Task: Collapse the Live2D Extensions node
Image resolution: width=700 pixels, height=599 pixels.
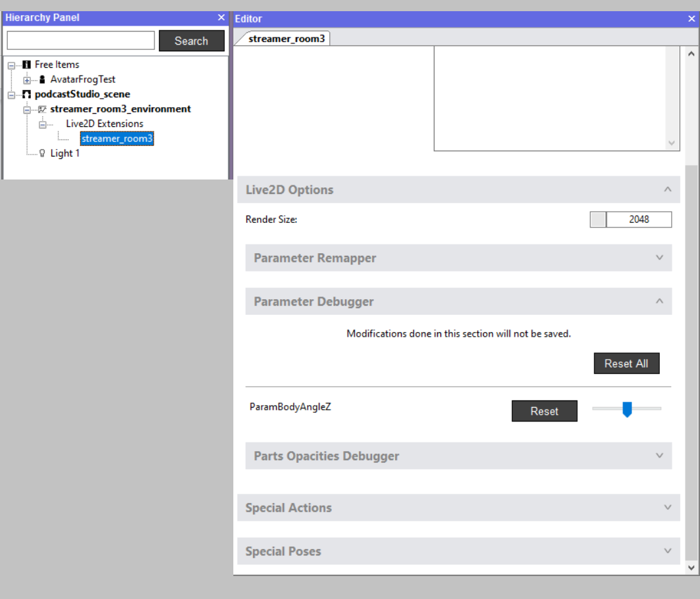Action: point(43,125)
